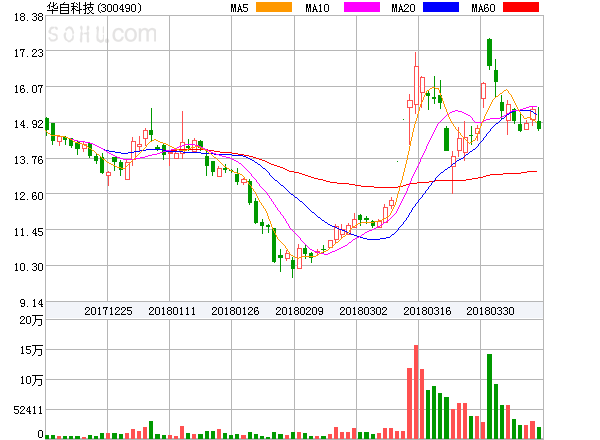This screenshot has height=440, width=600.
Task: Click the MA5 legend label
Action: pyautogui.click(x=239, y=8)
